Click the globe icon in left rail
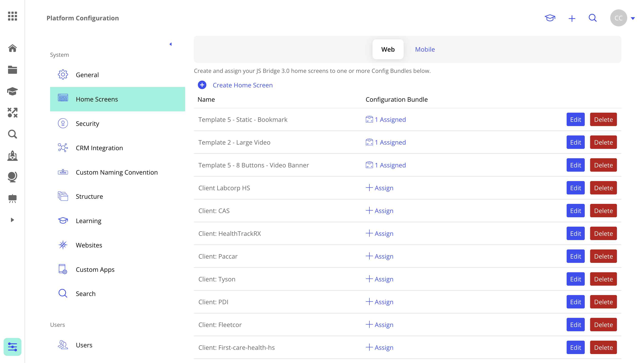 12,177
